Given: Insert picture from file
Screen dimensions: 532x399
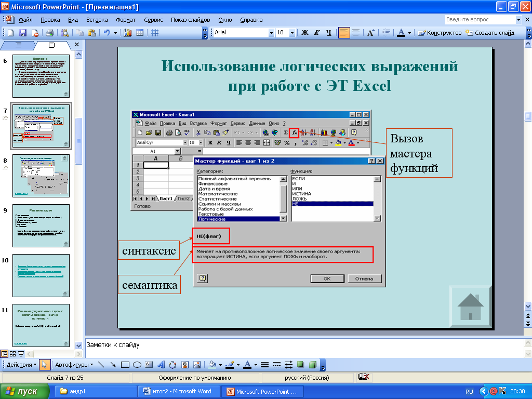Looking at the screenshot, I should pos(197,365).
